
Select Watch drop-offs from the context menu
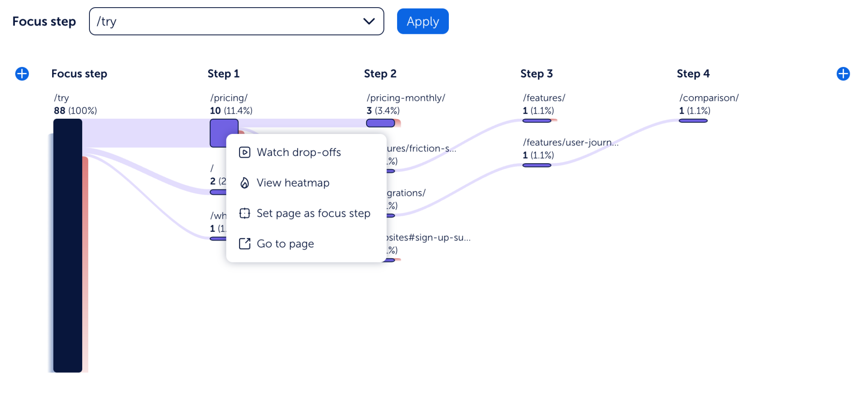pos(299,152)
